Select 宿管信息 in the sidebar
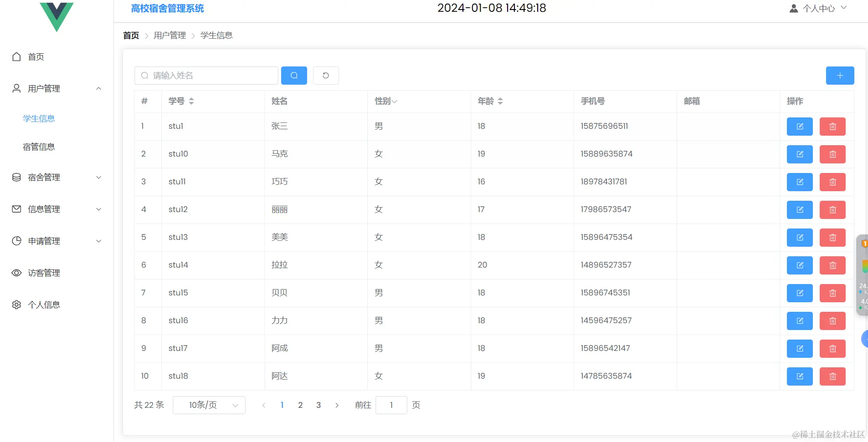This screenshot has width=868, height=442. [x=39, y=147]
